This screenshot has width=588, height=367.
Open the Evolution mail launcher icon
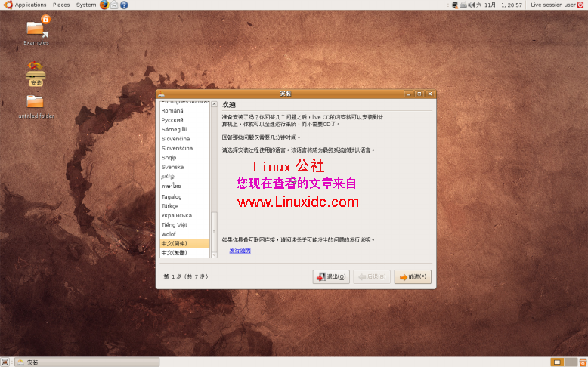click(114, 5)
